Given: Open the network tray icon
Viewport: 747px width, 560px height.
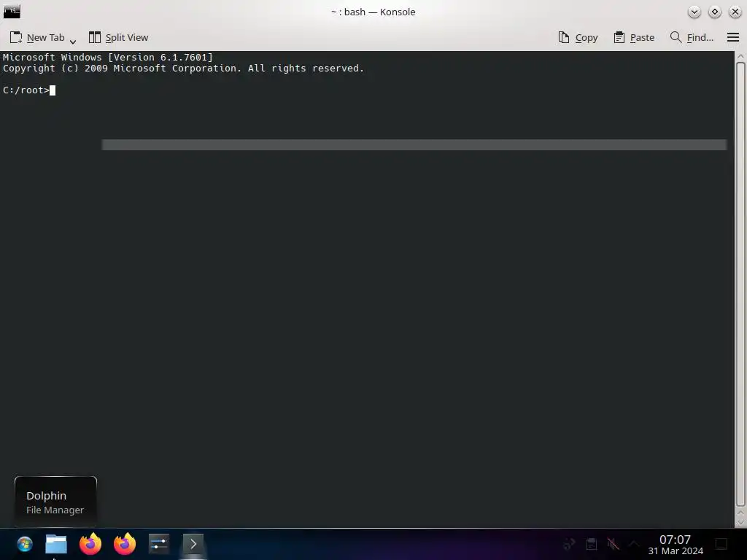Looking at the screenshot, I should click(x=570, y=544).
